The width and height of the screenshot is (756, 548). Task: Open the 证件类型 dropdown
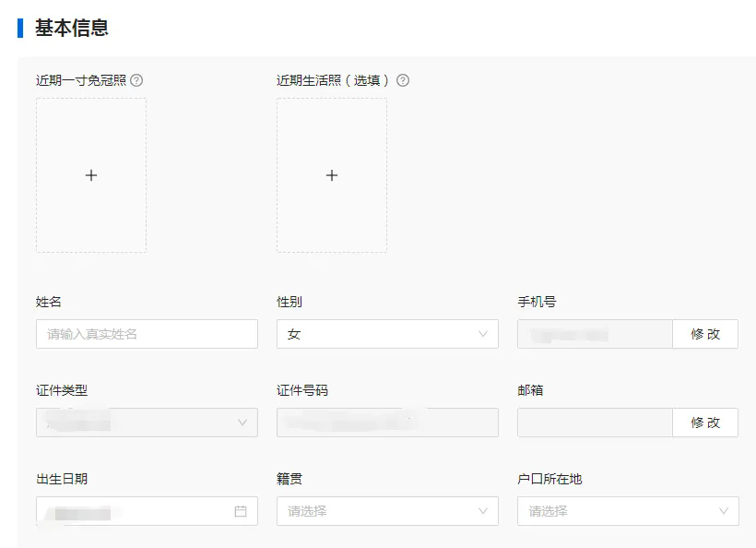(x=138, y=423)
